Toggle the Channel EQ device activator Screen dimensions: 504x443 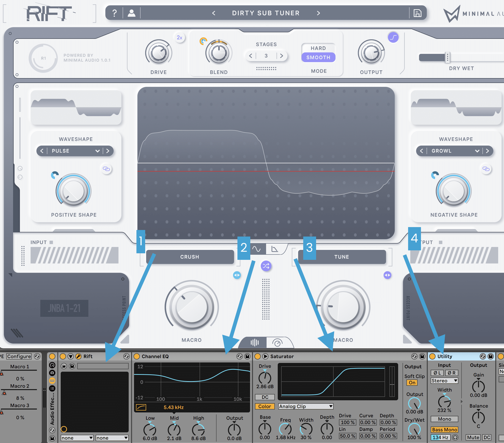click(x=137, y=356)
